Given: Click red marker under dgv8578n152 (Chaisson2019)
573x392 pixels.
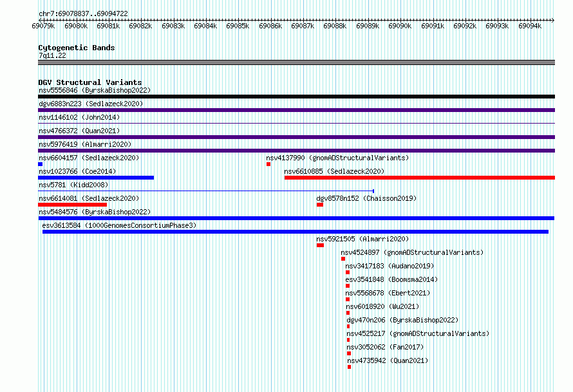Looking at the screenshot, I should 320,205.
